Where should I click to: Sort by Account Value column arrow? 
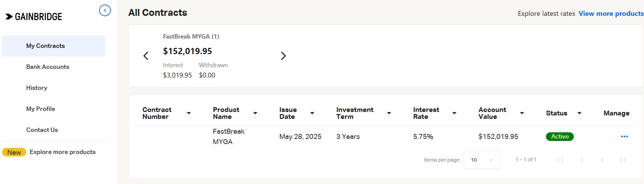(522, 113)
